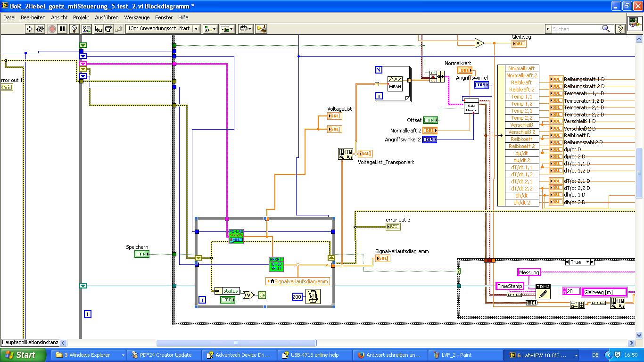The height and width of the screenshot is (362, 644).
Task: Click the Run Continuously button
Action: click(40, 29)
